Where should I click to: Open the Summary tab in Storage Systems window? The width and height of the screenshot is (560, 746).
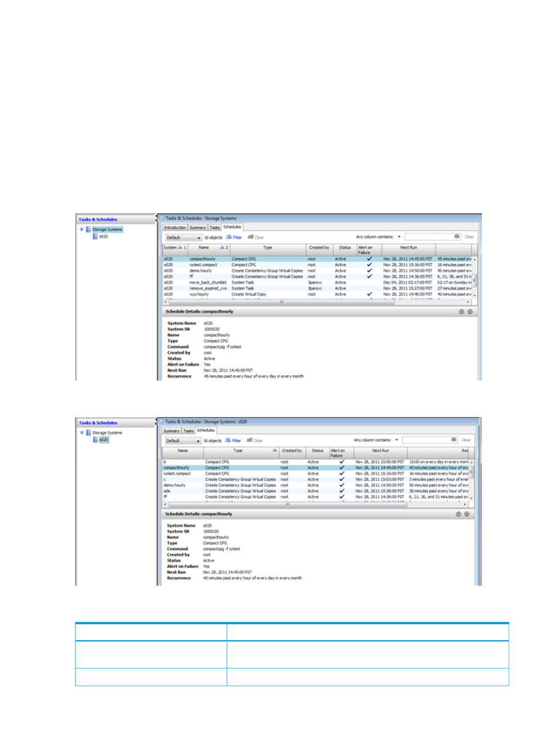pos(198,227)
